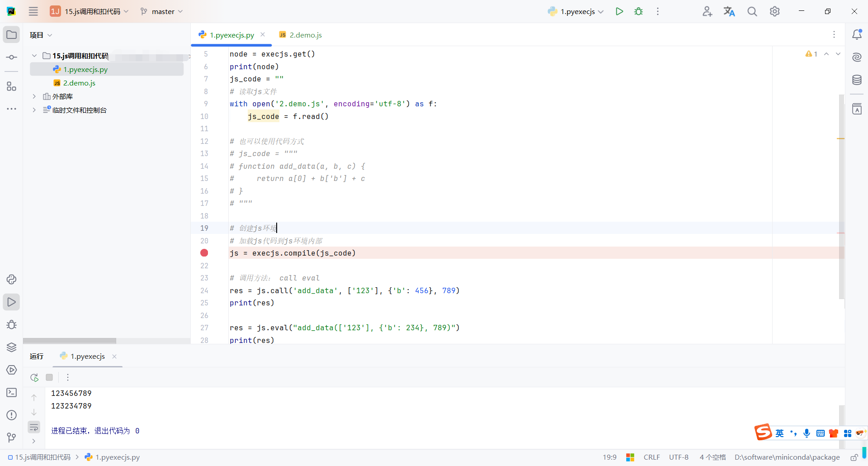Image resolution: width=868 pixels, height=466 pixels.
Task: Open indent setting 4 个空格
Action: click(712, 457)
